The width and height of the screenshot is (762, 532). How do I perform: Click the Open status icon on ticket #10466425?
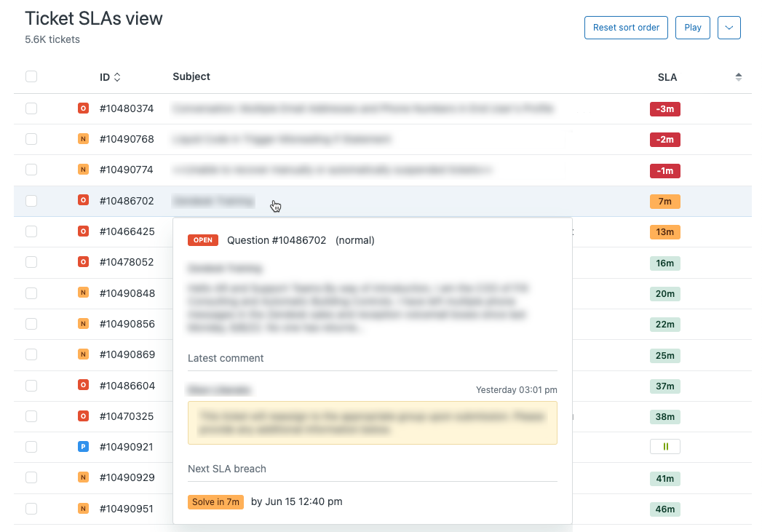[x=83, y=231]
